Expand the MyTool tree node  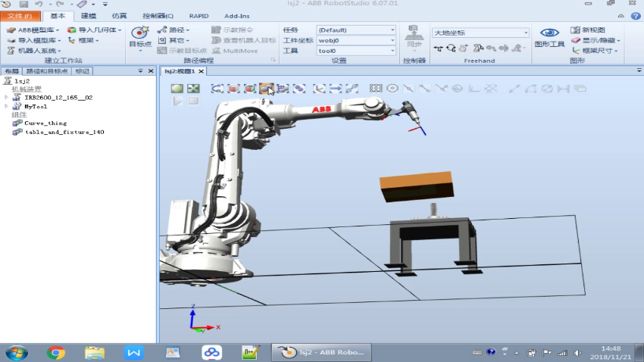[6, 106]
